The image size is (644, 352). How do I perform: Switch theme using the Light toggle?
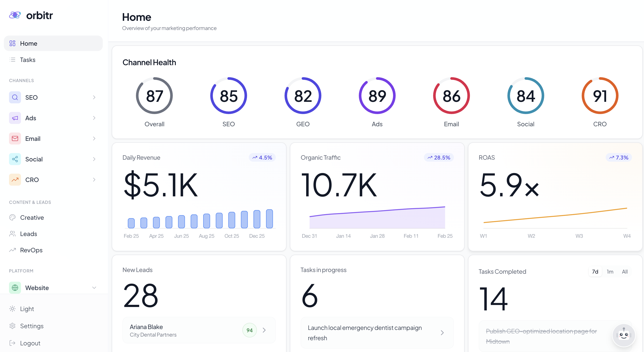point(27,308)
